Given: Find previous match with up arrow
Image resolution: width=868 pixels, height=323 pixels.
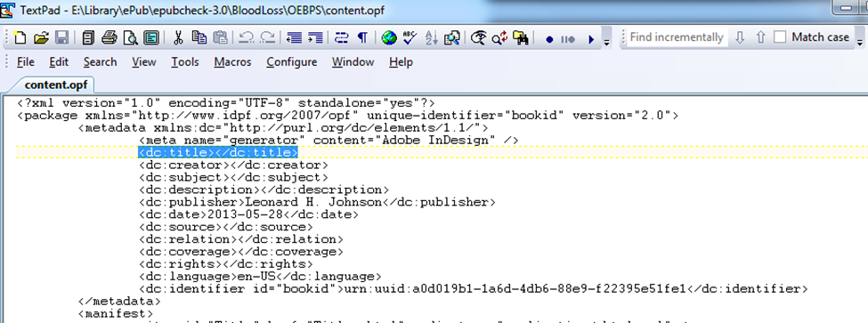Looking at the screenshot, I should [x=760, y=37].
